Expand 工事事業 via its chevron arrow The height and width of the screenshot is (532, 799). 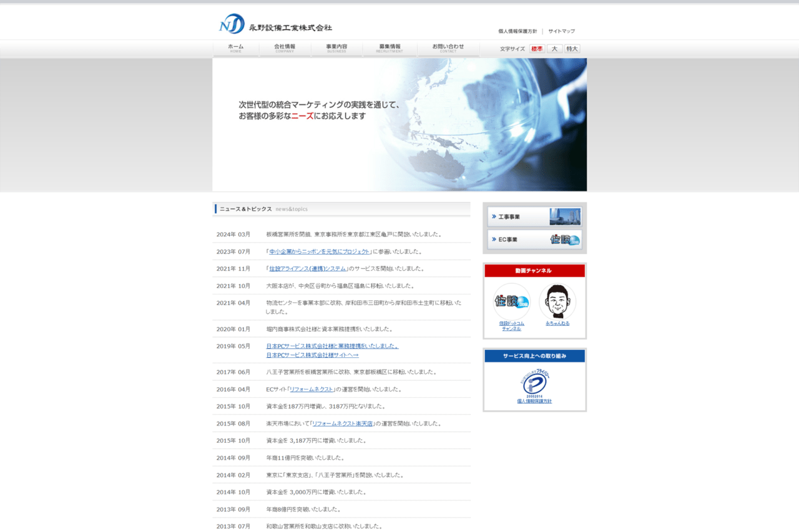click(493, 216)
